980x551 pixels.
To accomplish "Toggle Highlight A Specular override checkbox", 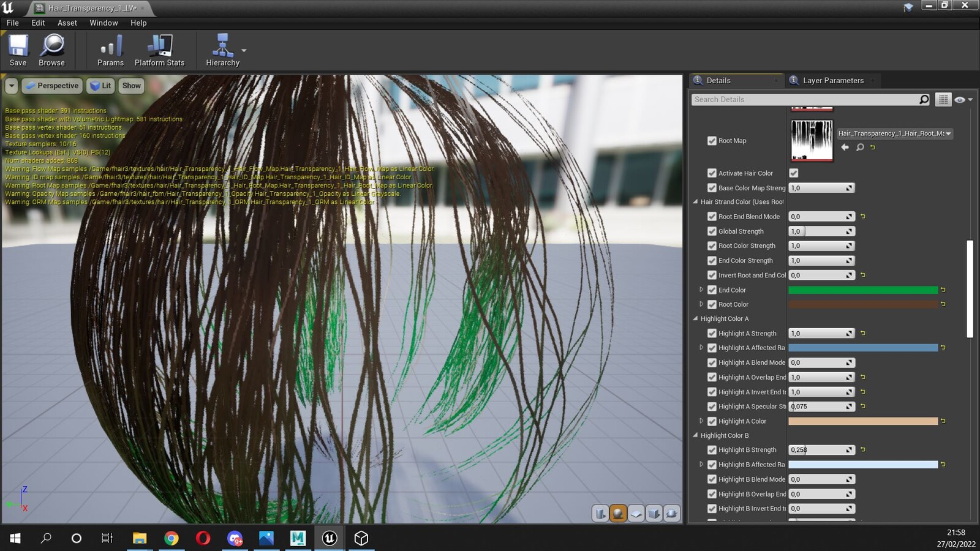I will pos(712,407).
